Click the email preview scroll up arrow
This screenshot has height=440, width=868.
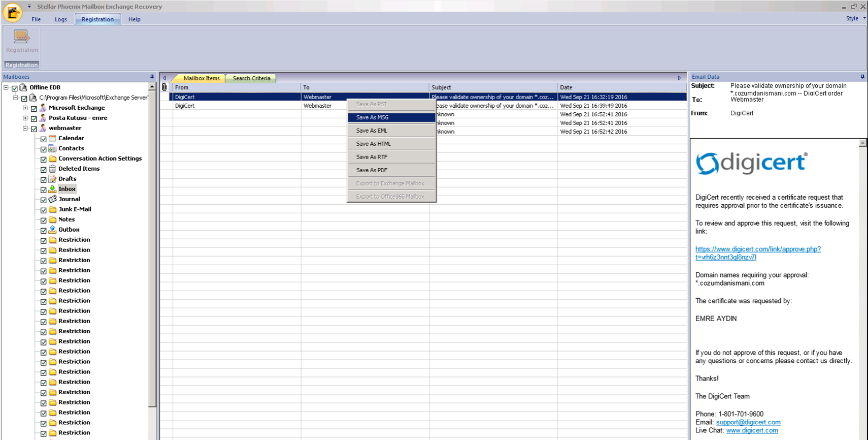coord(862,143)
